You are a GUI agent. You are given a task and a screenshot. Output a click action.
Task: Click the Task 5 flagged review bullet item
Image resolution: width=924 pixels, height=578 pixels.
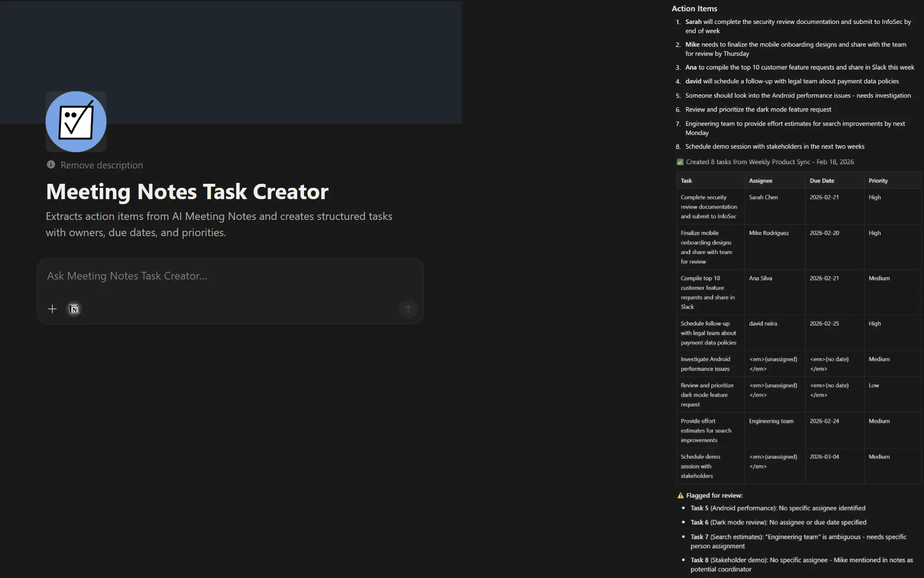pos(777,508)
